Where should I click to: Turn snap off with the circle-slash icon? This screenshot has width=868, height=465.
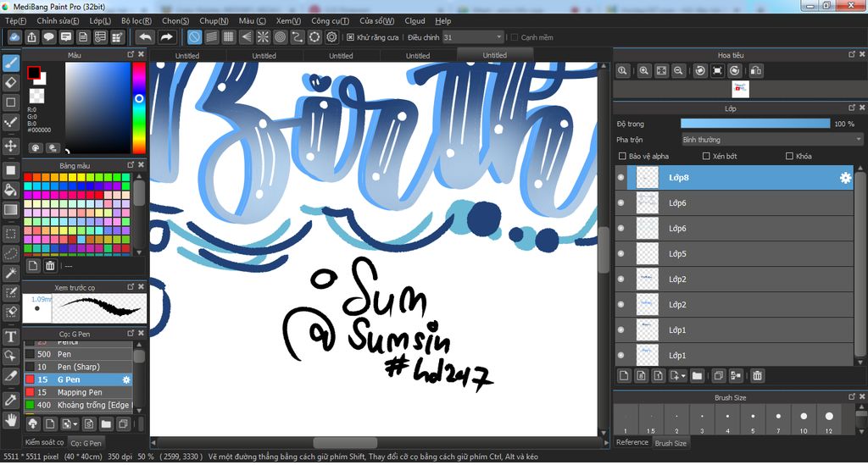pyautogui.click(x=194, y=37)
